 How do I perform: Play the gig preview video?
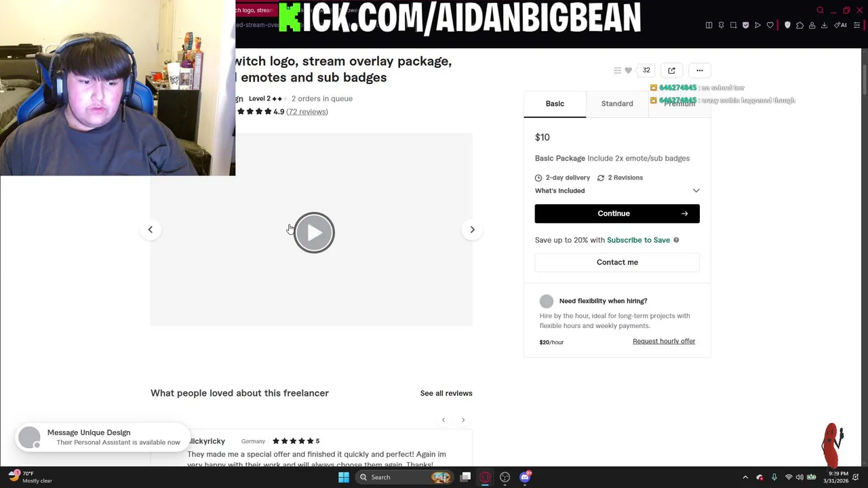coord(314,232)
